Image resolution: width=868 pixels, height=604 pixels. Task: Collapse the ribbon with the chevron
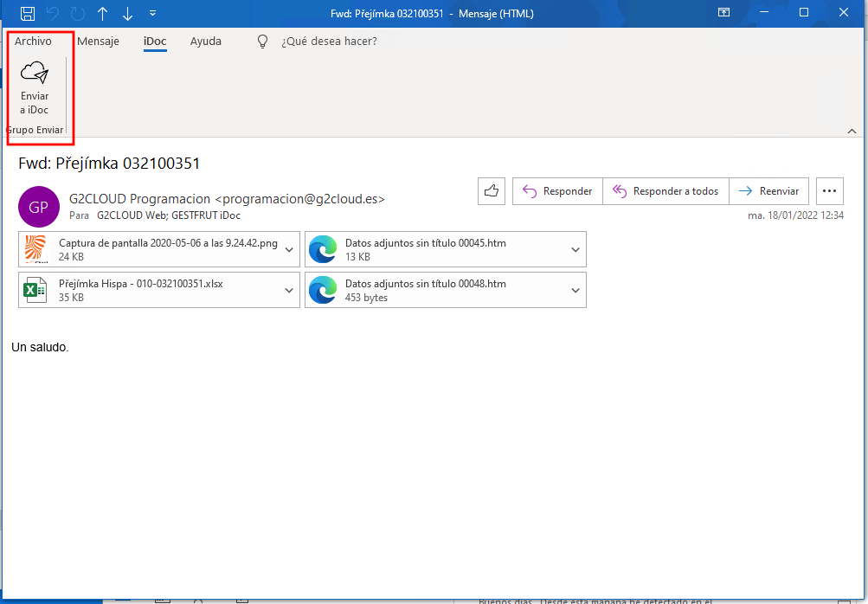pyautogui.click(x=852, y=131)
